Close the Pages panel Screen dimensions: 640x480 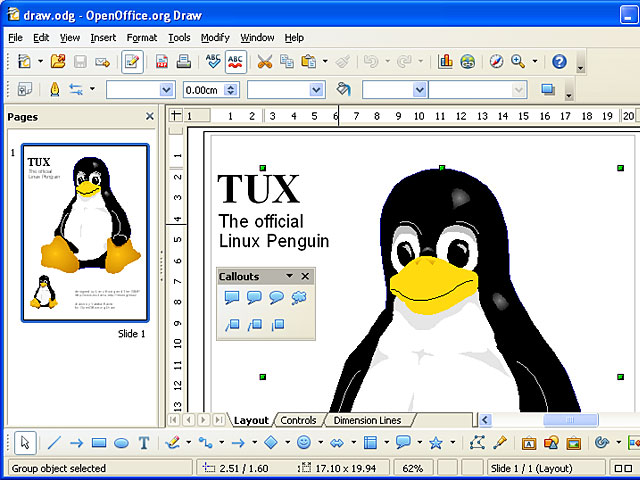pos(150,117)
